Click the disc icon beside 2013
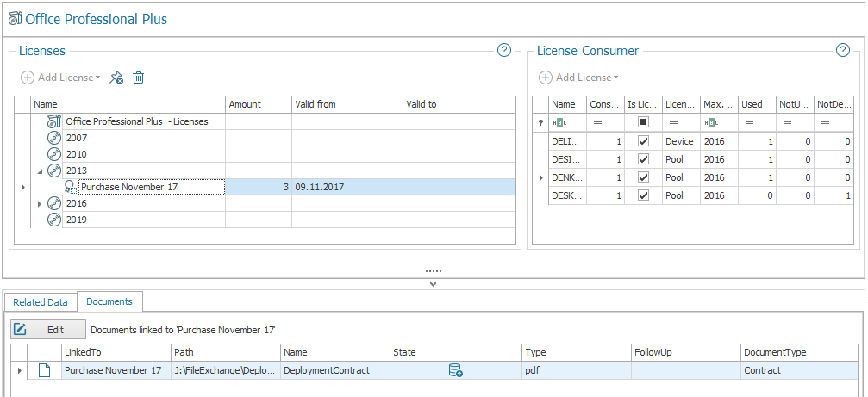Viewport: 868px width, 397px height. pyautogui.click(x=53, y=171)
